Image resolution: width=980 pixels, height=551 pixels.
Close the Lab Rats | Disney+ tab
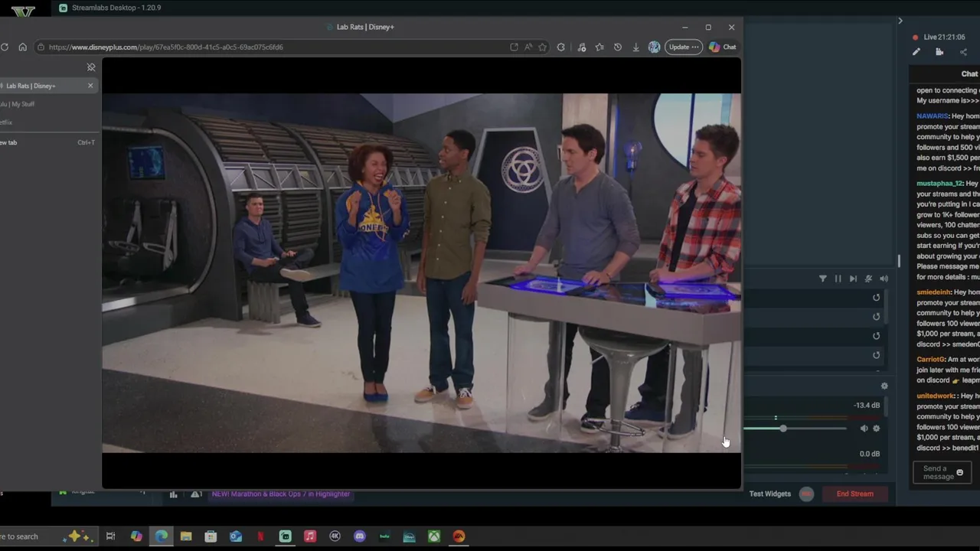90,85
